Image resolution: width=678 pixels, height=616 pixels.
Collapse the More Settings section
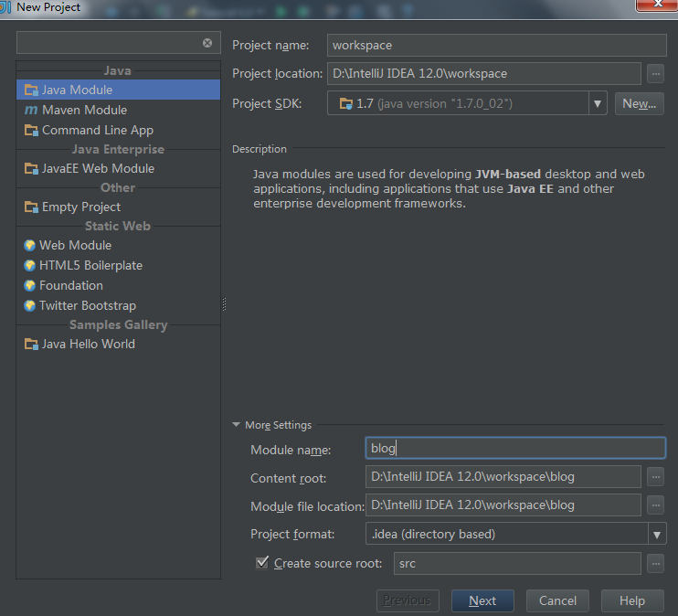[237, 425]
